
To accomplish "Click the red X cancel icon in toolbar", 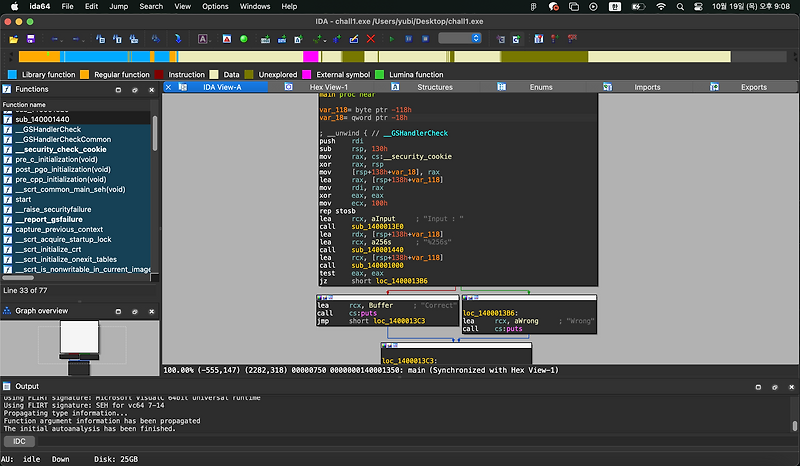I will click(371, 39).
